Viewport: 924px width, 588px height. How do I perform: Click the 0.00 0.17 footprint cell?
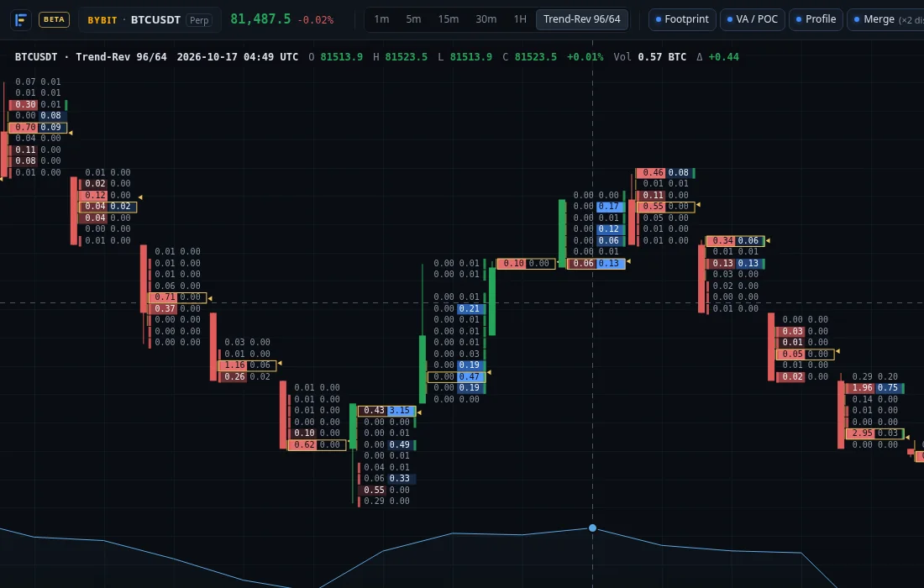tap(596, 207)
